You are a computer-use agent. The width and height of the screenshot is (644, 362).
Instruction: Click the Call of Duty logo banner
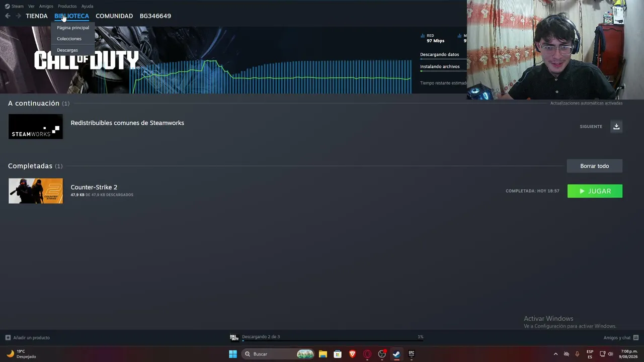point(87,61)
